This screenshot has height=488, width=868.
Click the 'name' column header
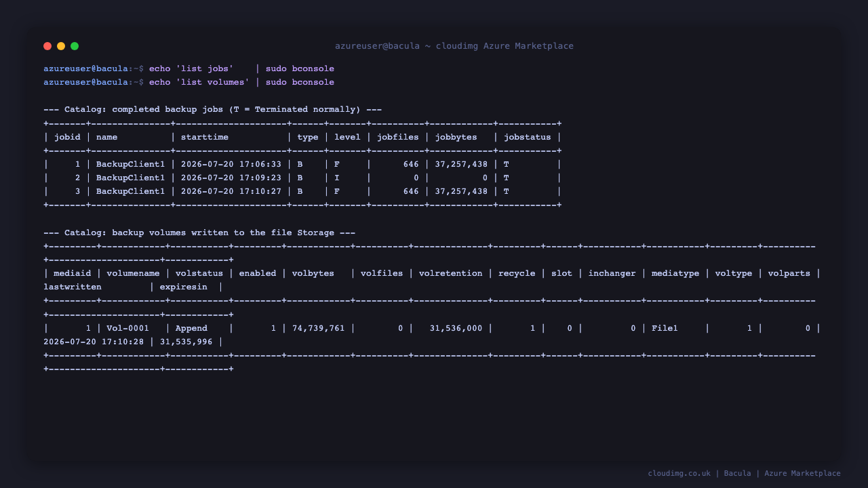coord(107,138)
